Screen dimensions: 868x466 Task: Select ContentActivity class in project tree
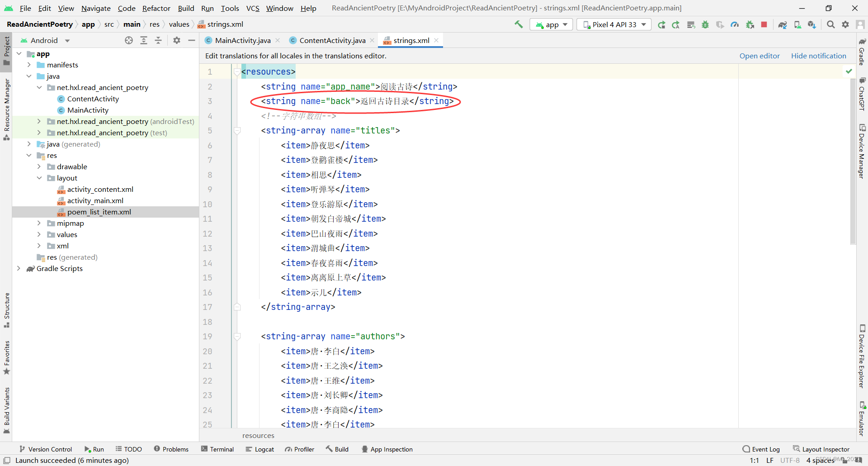[93, 99]
